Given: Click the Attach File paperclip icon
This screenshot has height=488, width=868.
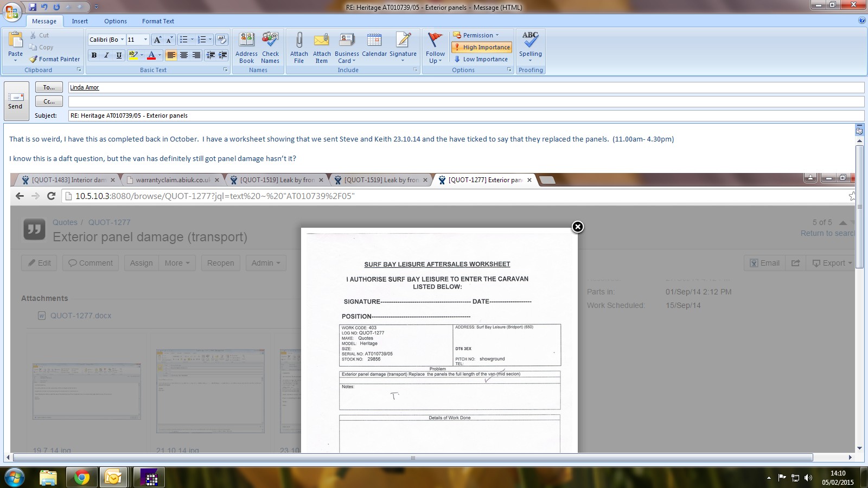Looking at the screenshot, I should click(299, 41).
